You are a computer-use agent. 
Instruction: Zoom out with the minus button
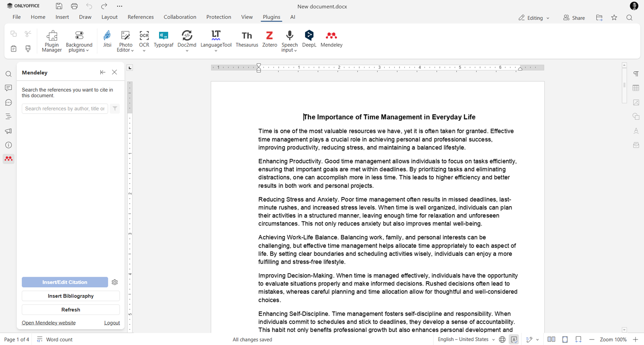click(x=592, y=340)
